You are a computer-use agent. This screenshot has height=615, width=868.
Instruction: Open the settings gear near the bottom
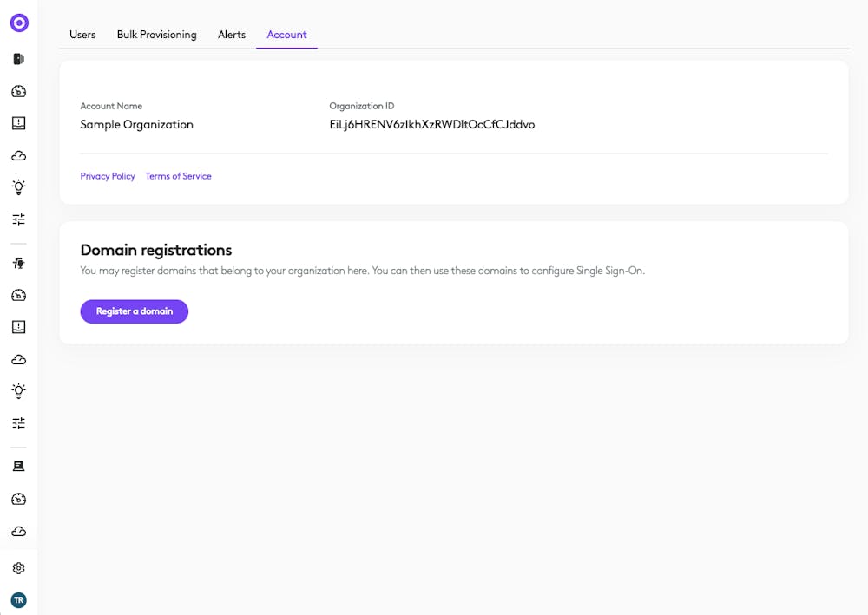tap(18, 567)
